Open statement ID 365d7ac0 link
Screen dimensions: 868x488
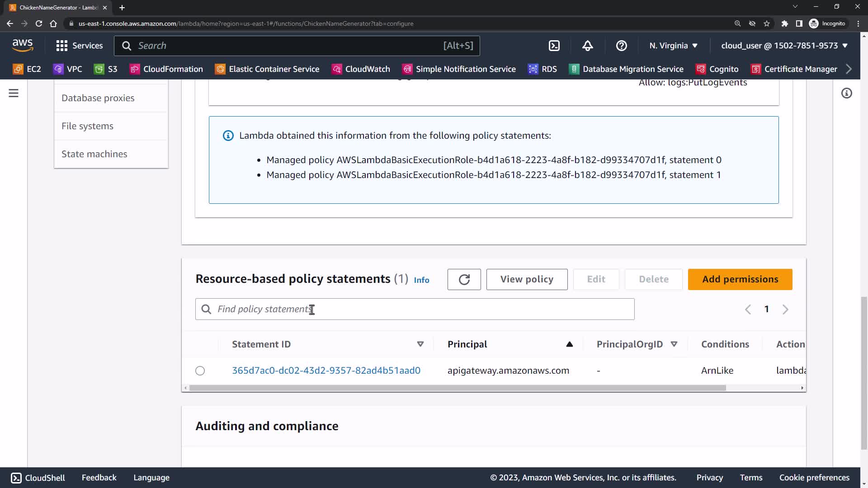tap(326, 371)
